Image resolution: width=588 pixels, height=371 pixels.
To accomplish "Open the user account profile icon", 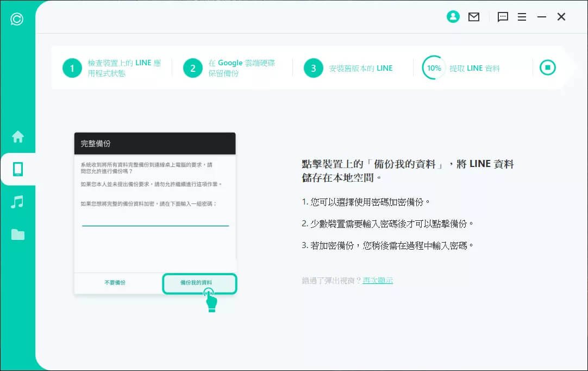I will point(453,17).
